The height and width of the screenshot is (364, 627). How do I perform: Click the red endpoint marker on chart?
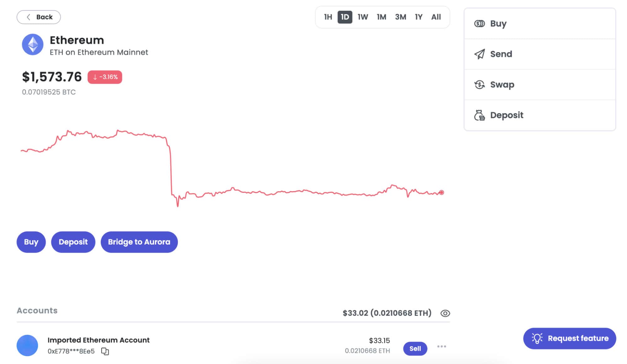click(441, 193)
